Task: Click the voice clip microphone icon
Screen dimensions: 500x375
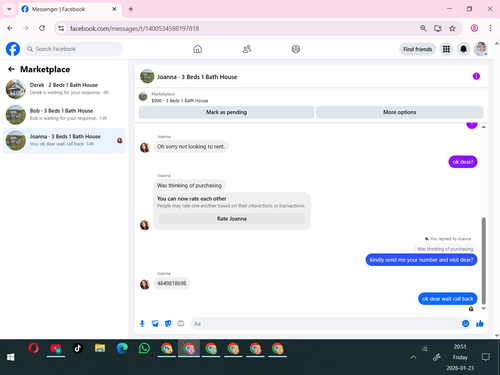Action: coord(142,323)
